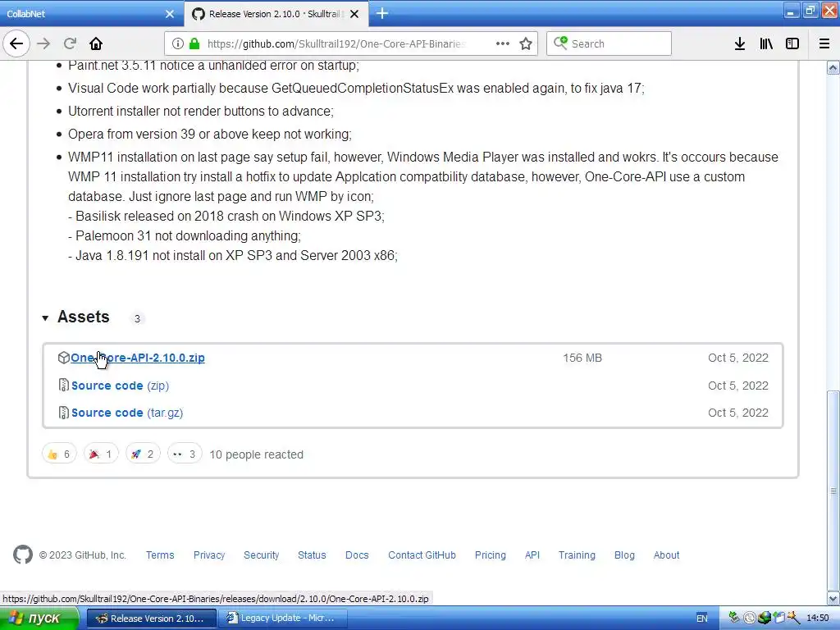Go back with the browser back arrow
This screenshot has width=840, height=630.
(x=16, y=43)
